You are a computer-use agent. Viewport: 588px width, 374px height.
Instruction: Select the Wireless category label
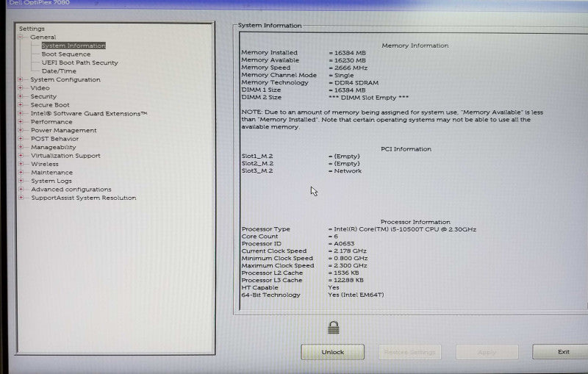coord(45,164)
